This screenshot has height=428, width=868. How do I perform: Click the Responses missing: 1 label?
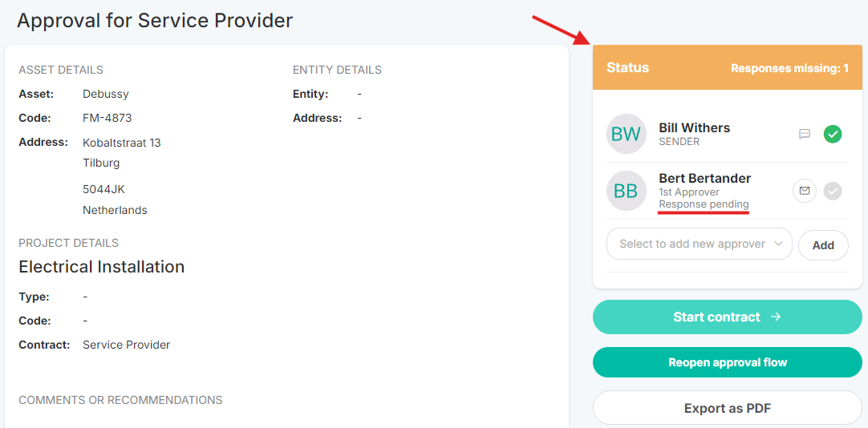pyautogui.click(x=789, y=69)
